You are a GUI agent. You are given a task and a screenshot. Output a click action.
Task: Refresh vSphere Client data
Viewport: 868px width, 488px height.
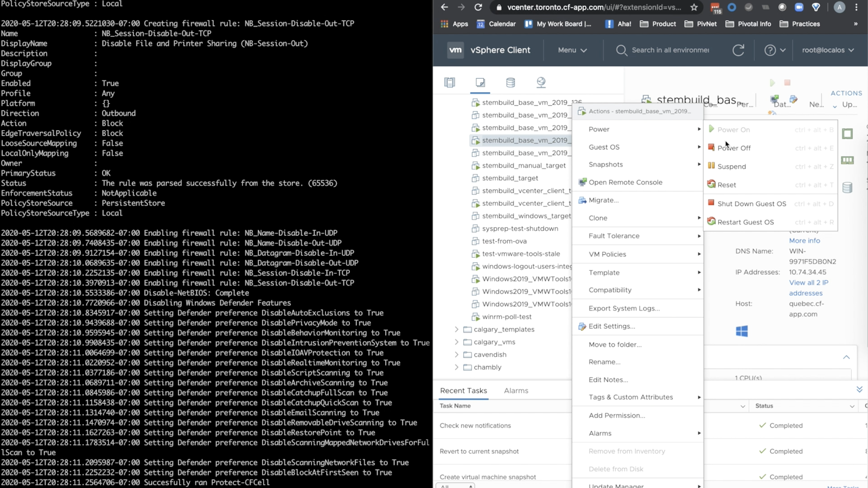pos(738,50)
